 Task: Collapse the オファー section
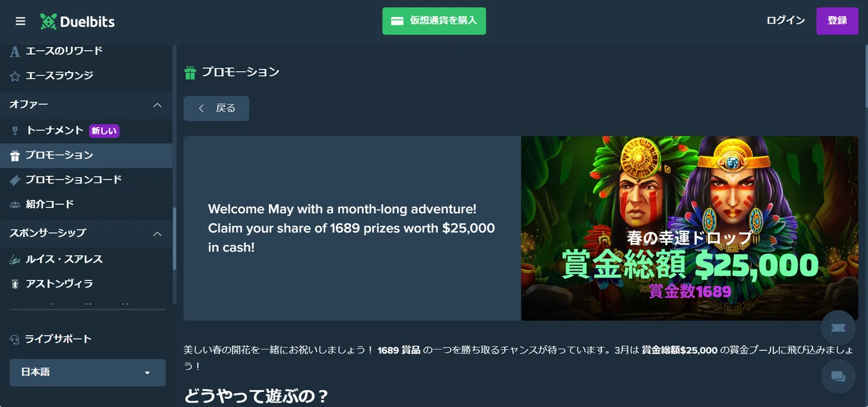pos(157,105)
